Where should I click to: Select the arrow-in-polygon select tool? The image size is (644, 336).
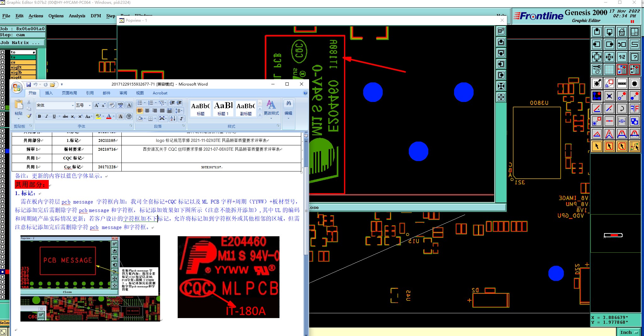click(x=622, y=146)
